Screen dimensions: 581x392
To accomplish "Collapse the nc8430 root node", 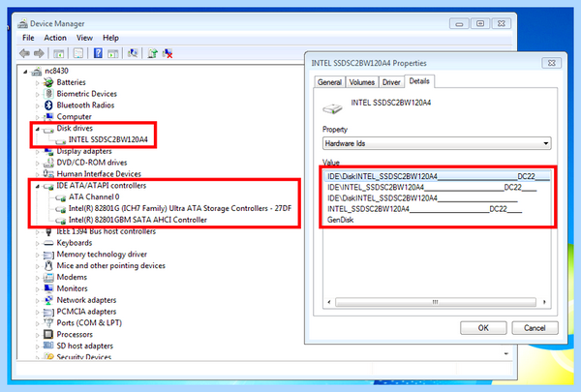I will [25, 71].
